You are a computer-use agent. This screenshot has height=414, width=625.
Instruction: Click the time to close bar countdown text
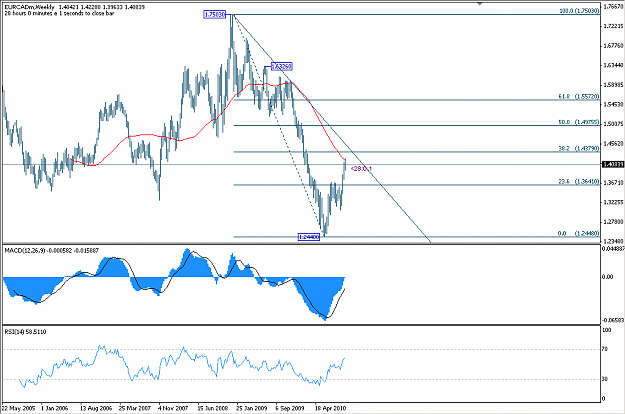[x=59, y=13]
